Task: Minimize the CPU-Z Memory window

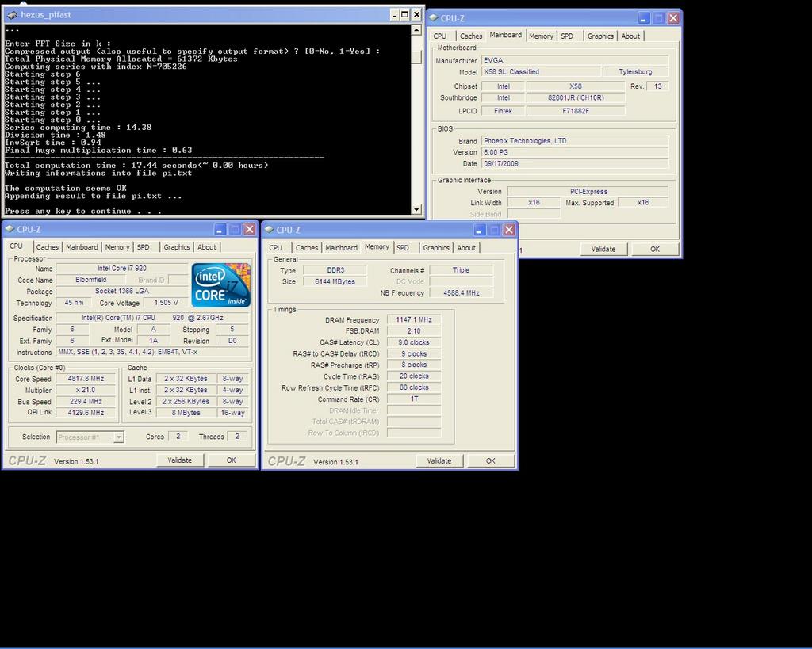Action: pos(480,230)
